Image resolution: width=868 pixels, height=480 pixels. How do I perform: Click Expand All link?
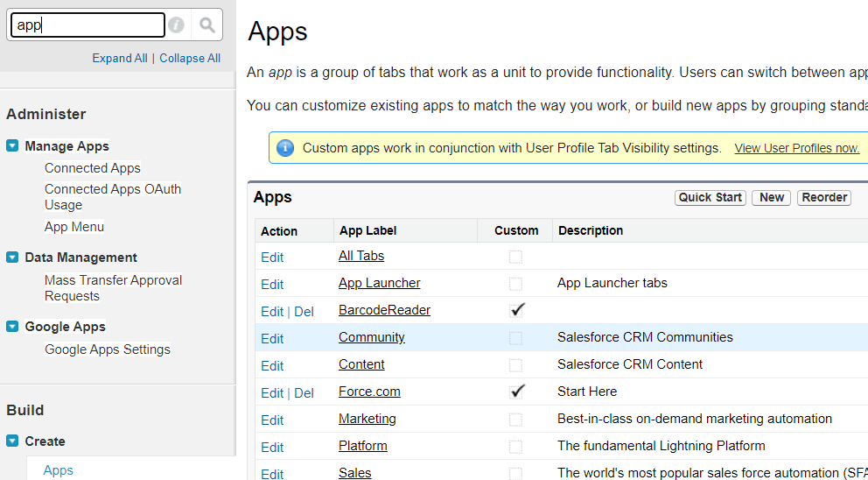coord(120,59)
